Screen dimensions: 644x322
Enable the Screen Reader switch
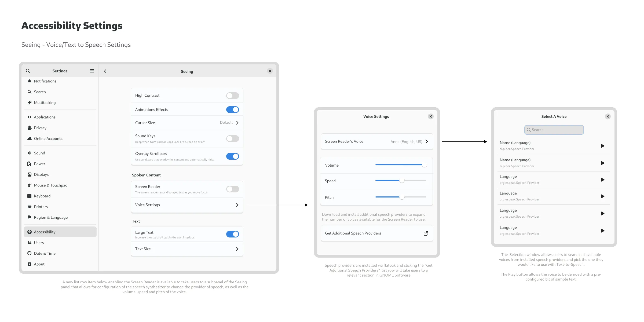click(232, 189)
